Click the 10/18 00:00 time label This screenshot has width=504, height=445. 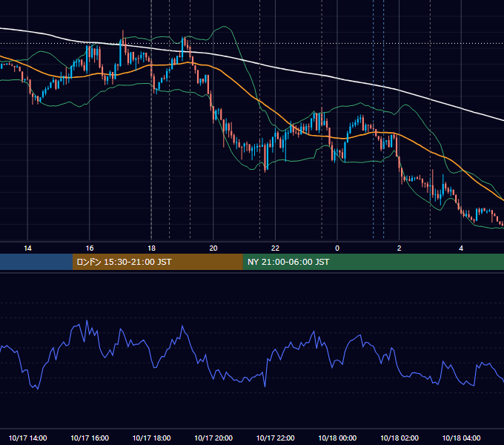337,438
